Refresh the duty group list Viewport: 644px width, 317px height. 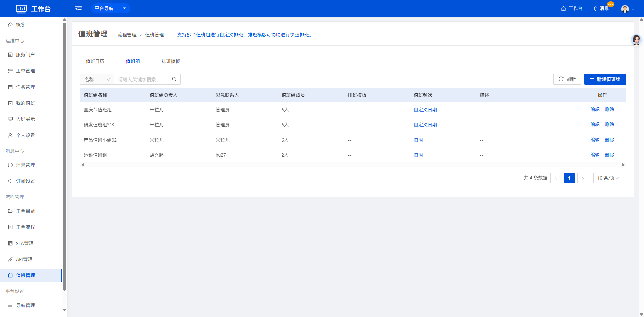pos(567,79)
